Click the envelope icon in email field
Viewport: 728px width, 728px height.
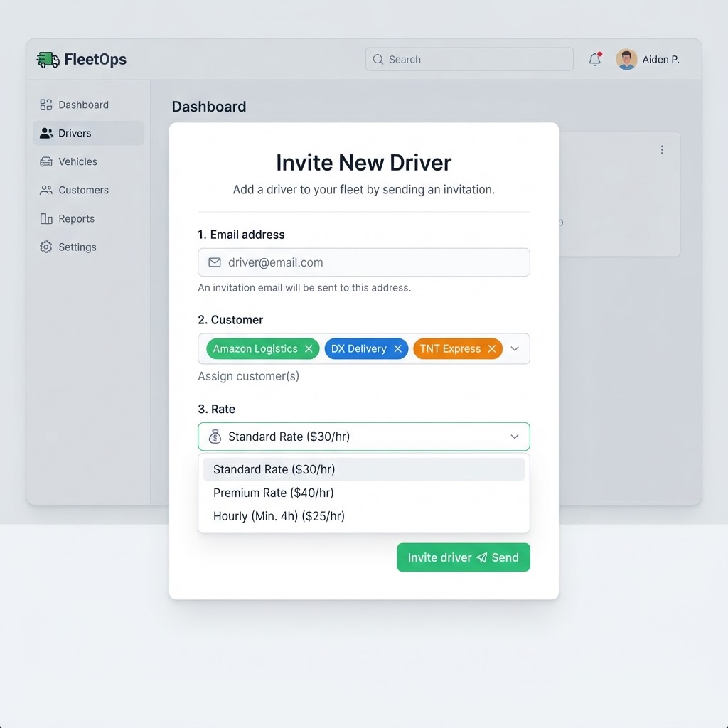click(215, 262)
